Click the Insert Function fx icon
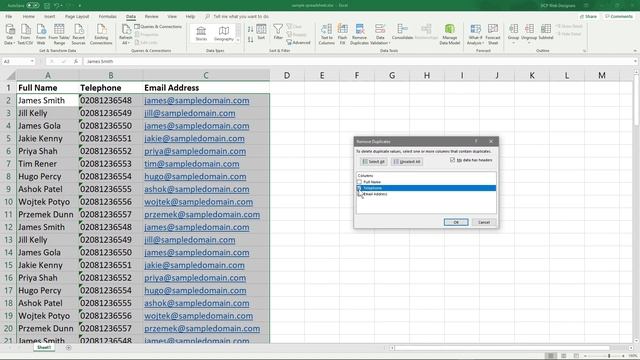The height and width of the screenshot is (360, 640). pos(76,61)
